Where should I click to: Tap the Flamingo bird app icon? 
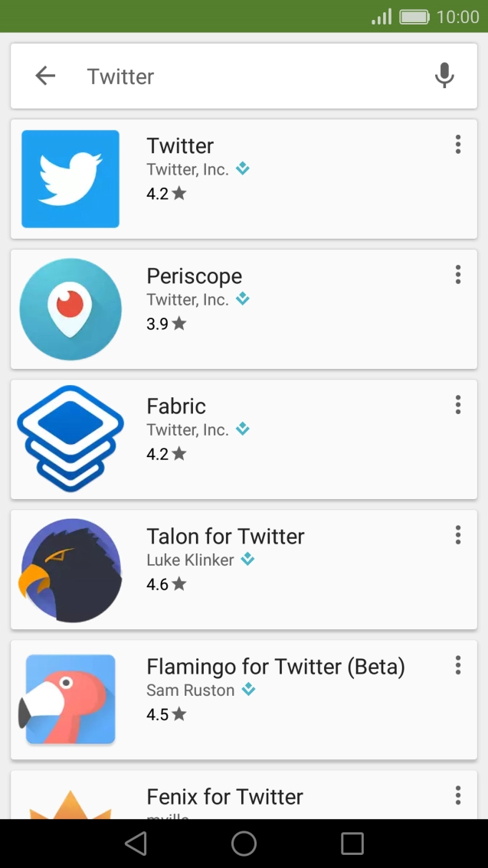tap(70, 700)
